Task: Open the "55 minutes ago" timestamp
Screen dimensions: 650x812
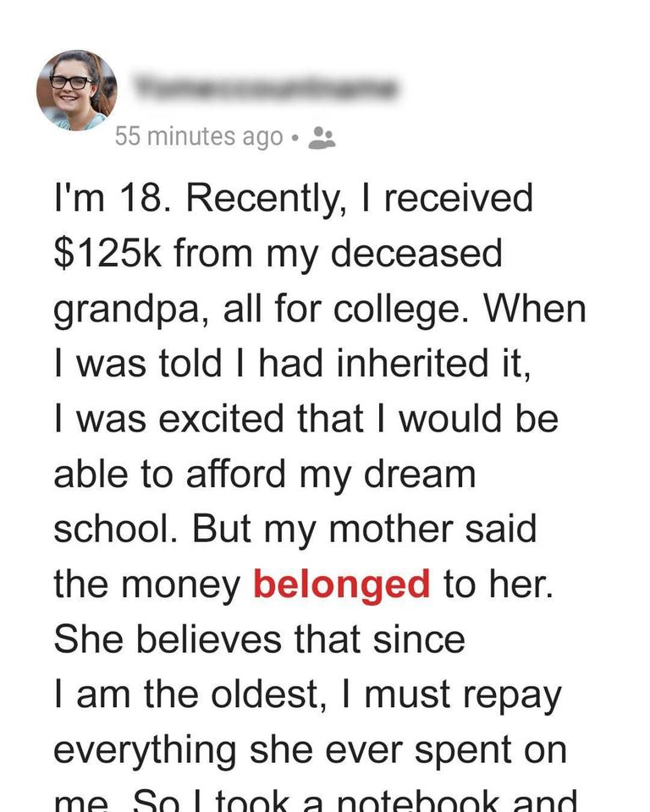Action: point(199,136)
